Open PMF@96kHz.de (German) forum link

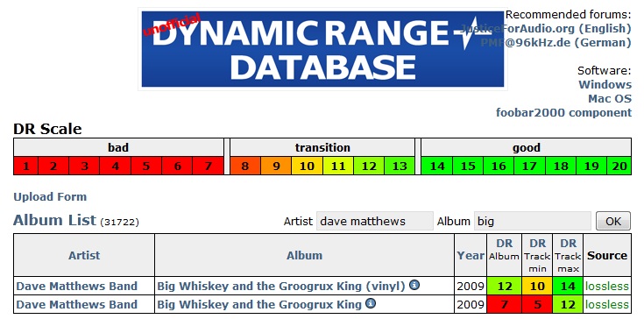(556, 43)
